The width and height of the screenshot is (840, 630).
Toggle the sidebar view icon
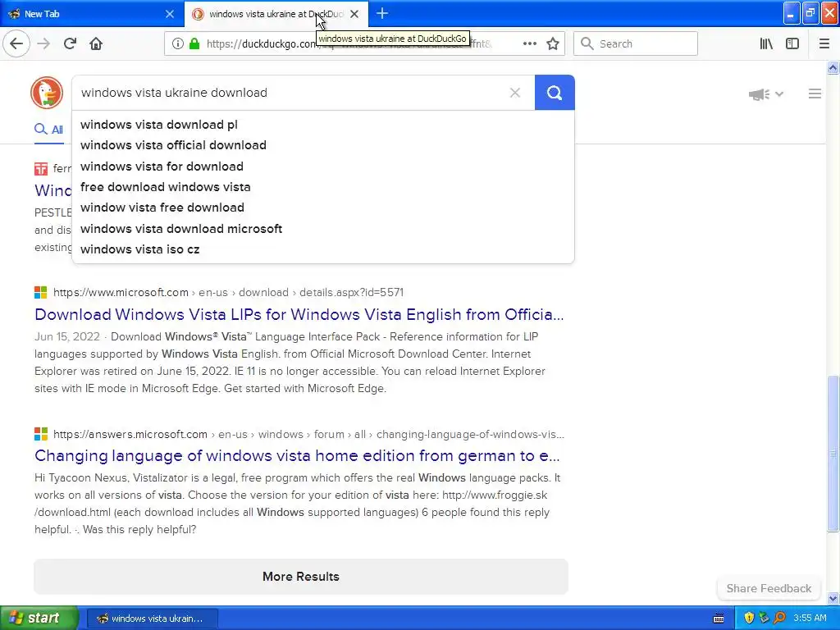[x=792, y=44]
